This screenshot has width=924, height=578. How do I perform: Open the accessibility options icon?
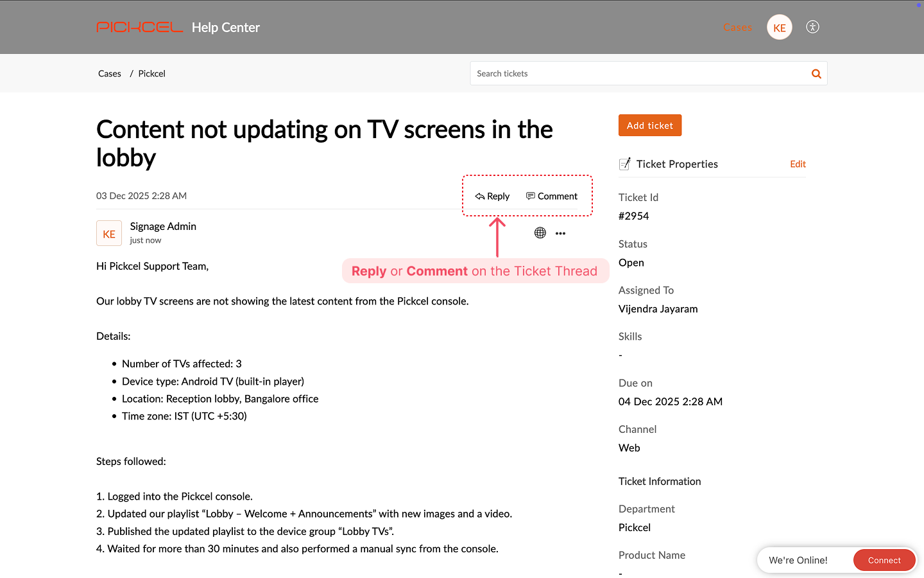(x=812, y=27)
